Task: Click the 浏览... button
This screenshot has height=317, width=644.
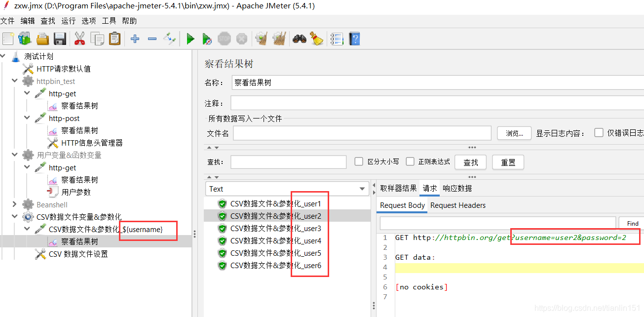Action: [514, 133]
